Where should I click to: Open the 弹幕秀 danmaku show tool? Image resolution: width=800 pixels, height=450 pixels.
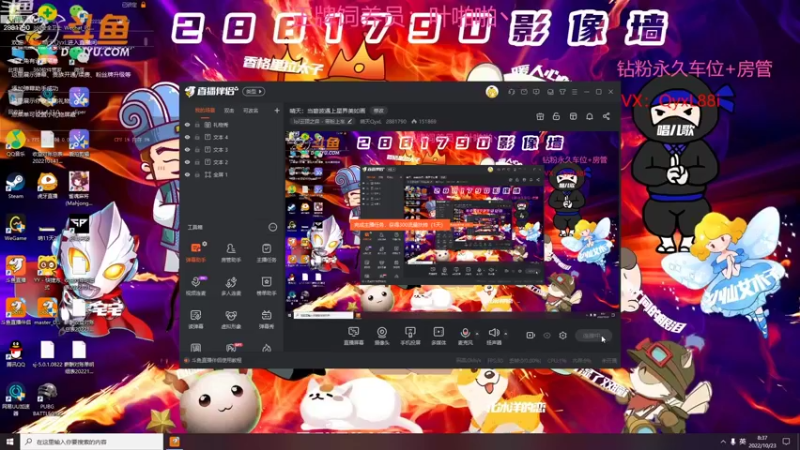click(x=266, y=319)
